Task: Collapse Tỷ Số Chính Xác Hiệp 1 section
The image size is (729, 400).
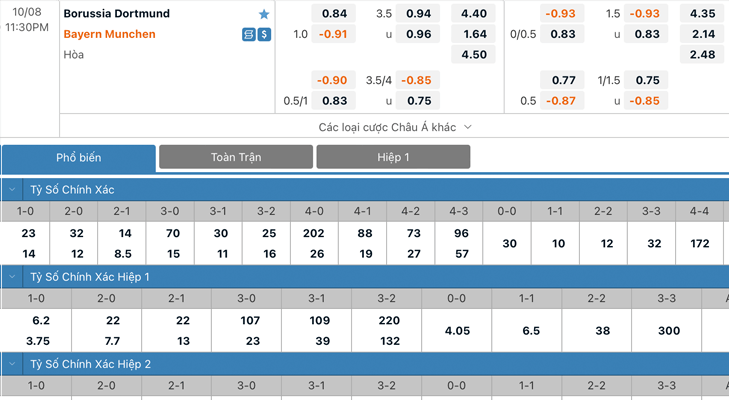Action: (12, 277)
